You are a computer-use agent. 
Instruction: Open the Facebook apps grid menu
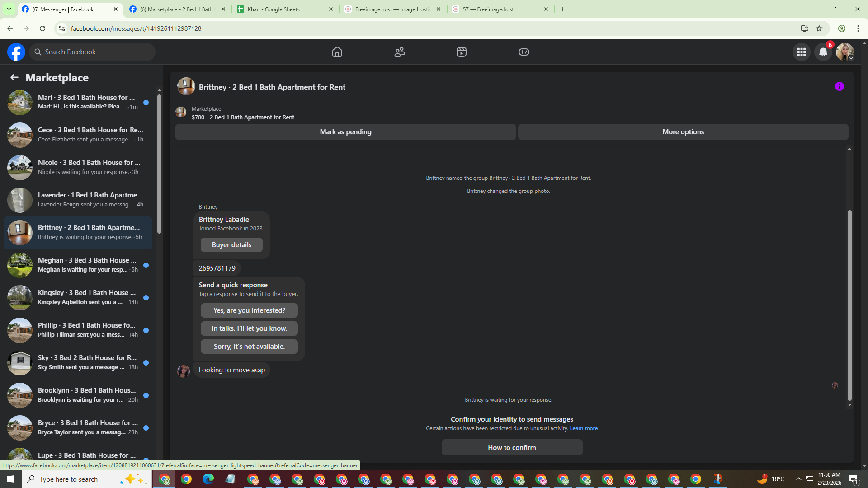801,52
